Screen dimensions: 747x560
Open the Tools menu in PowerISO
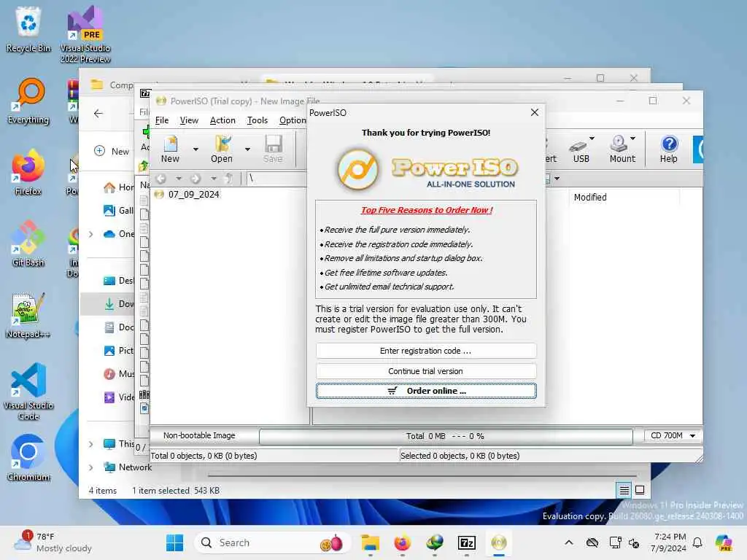coord(258,120)
